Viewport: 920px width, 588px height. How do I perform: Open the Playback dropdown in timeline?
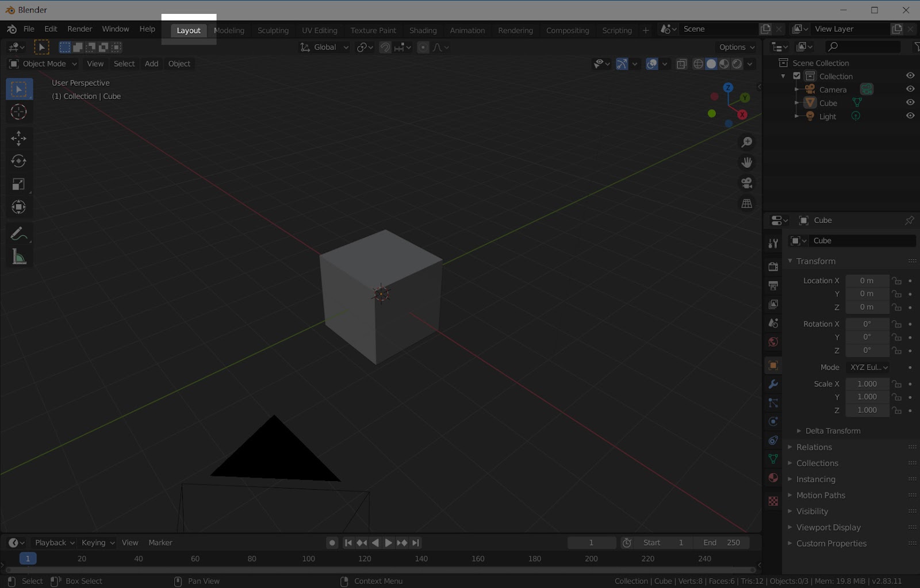pyautogui.click(x=55, y=543)
